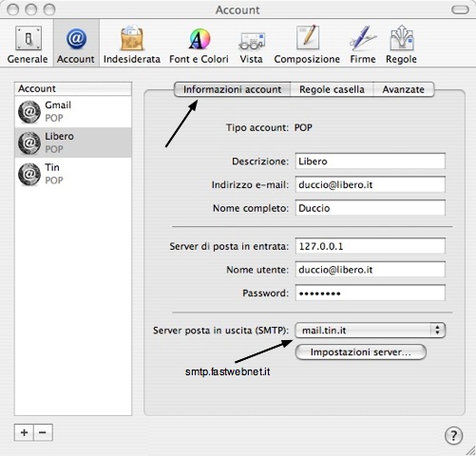Remove selected account with minus button
The width and height of the screenshot is (476, 456).
[43, 432]
